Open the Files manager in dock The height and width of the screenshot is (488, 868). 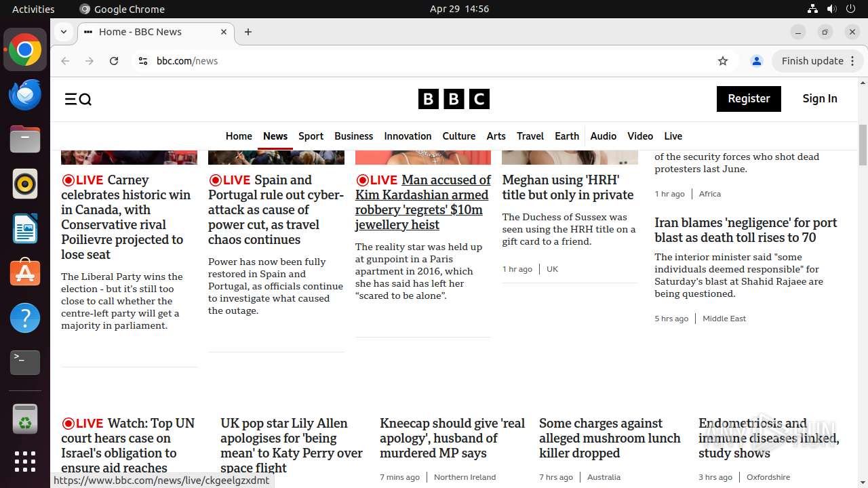tap(25, 140)
